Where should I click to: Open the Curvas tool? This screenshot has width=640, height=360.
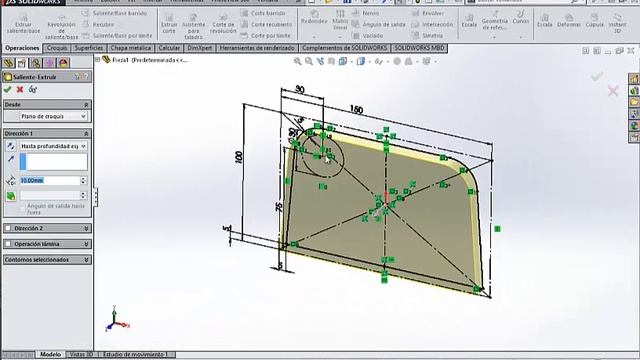(x=521, y=18)
